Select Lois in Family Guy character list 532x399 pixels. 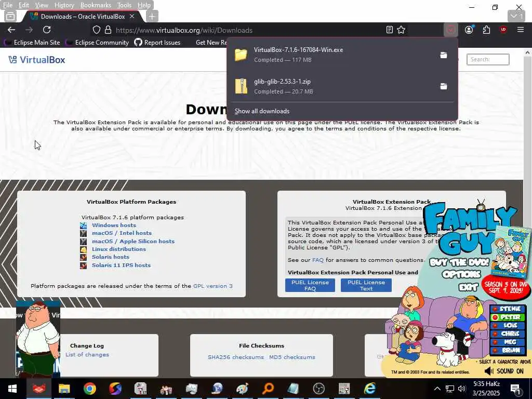tap(508, 325)
